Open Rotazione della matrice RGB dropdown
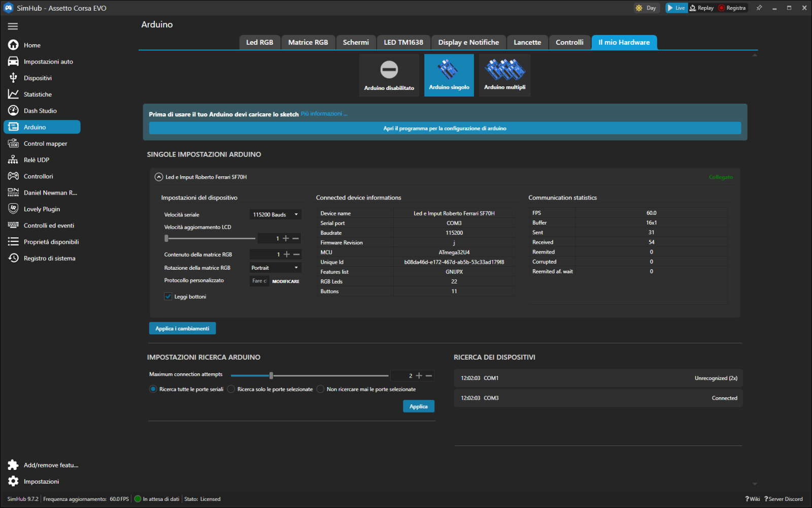This screenshot has width=812, height=508. (x=275, y=268)
